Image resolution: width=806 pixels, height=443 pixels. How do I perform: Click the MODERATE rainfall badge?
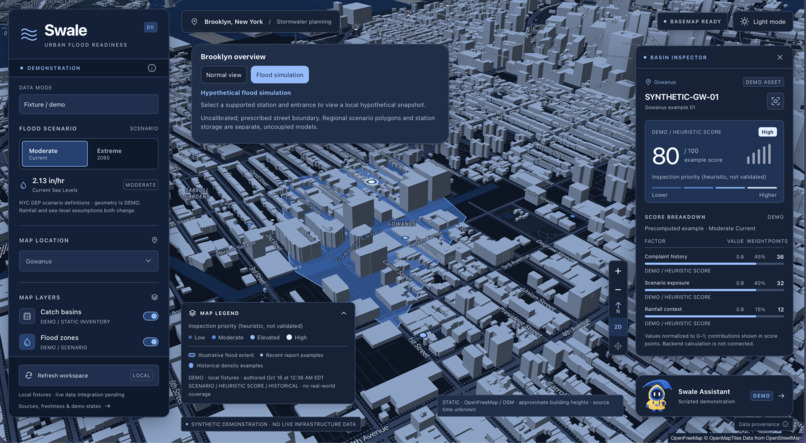click(140, 184)
